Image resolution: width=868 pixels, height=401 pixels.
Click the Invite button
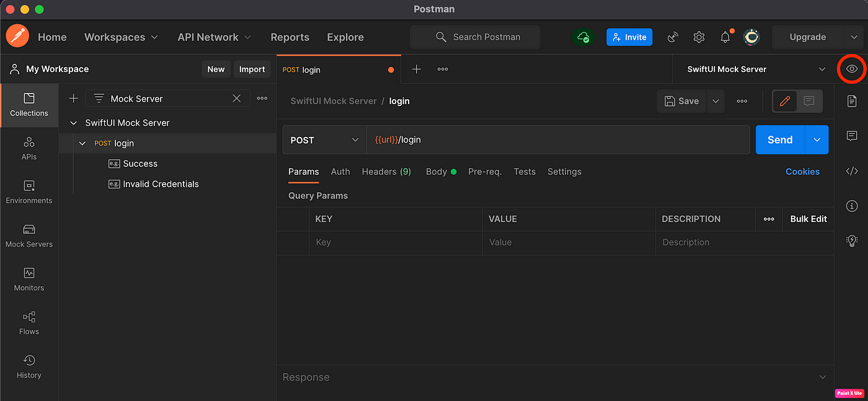click(x=629, y=37)
